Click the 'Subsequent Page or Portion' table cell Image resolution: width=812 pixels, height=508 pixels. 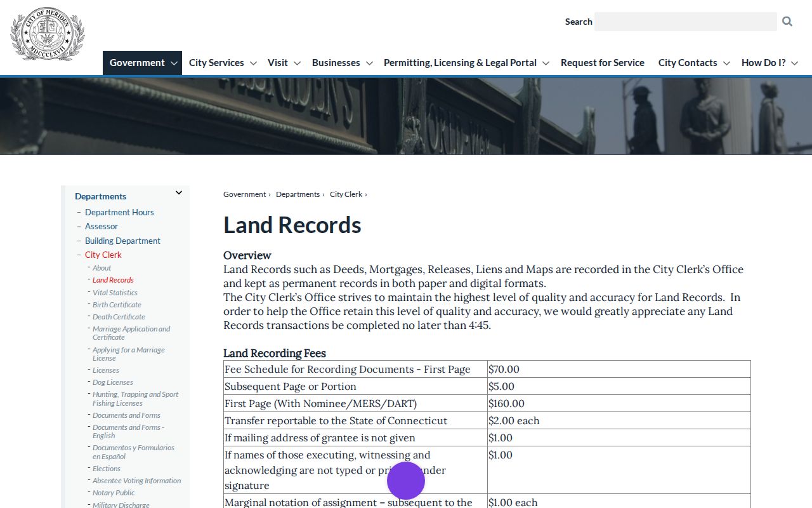355,386
